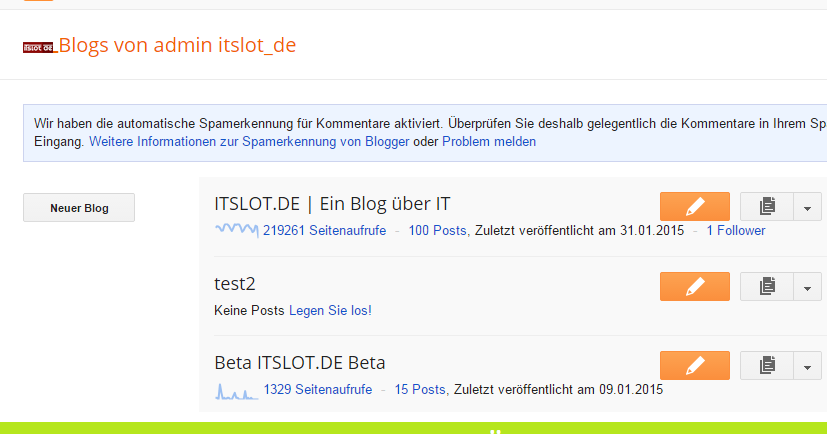Click text Zuletzt veröffentlicht am 09.01.2015
The image size is (827, 434).
tap(559, 389)
